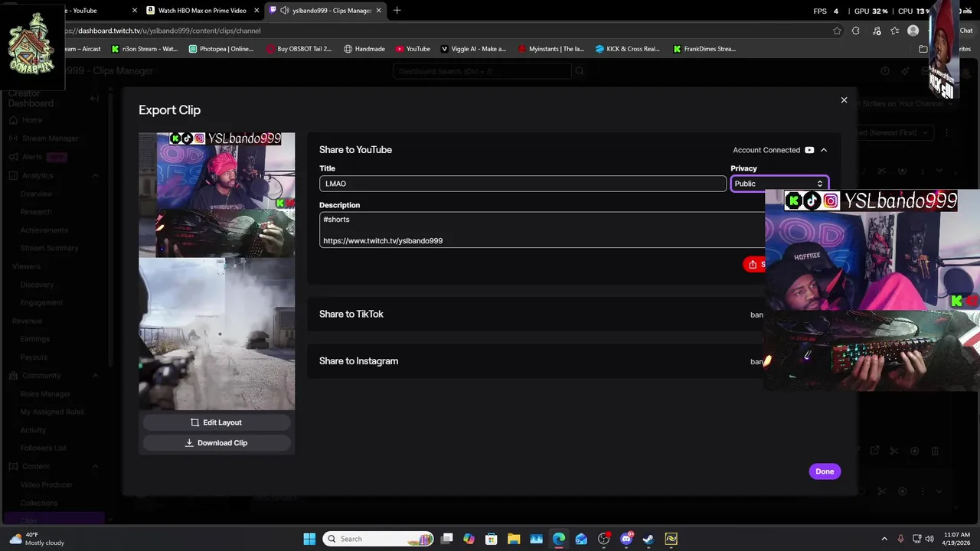
Task: Collapse the Analytics section in dashboard sidebar
Action: point(96,176)
